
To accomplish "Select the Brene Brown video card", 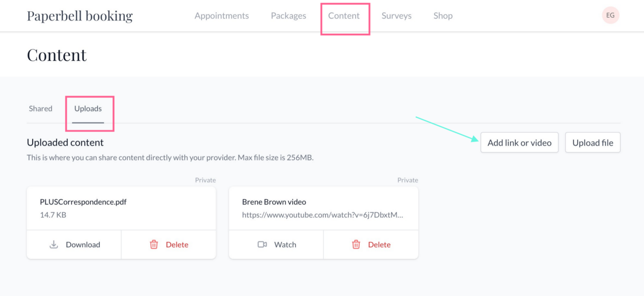I will [323, 208].
